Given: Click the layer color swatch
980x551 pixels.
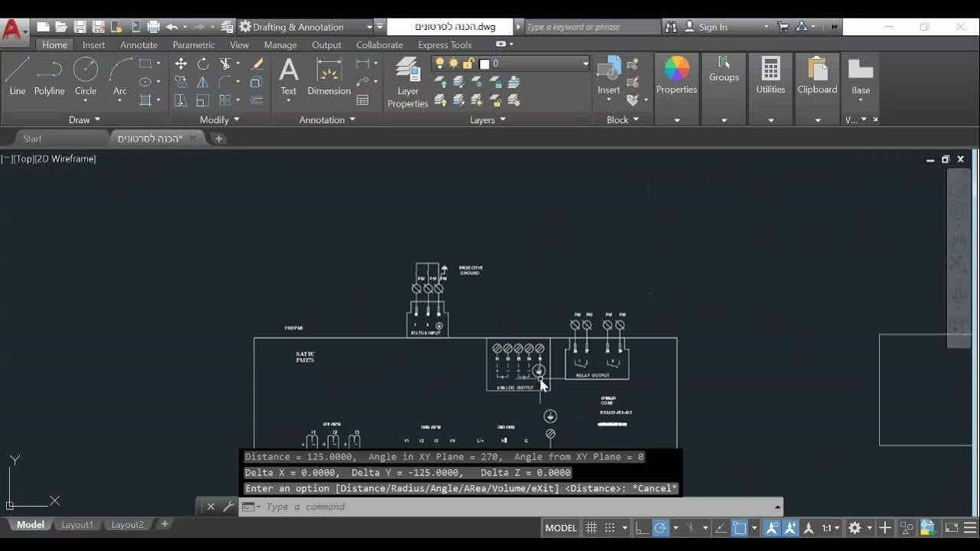Looking at the screenshot, I should point(484,64).
